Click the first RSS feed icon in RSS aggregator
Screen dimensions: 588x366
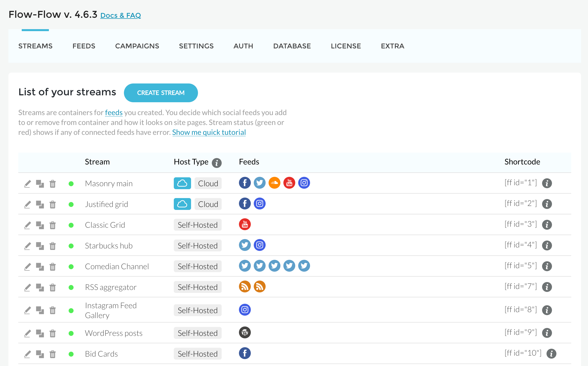coord(245,287)
